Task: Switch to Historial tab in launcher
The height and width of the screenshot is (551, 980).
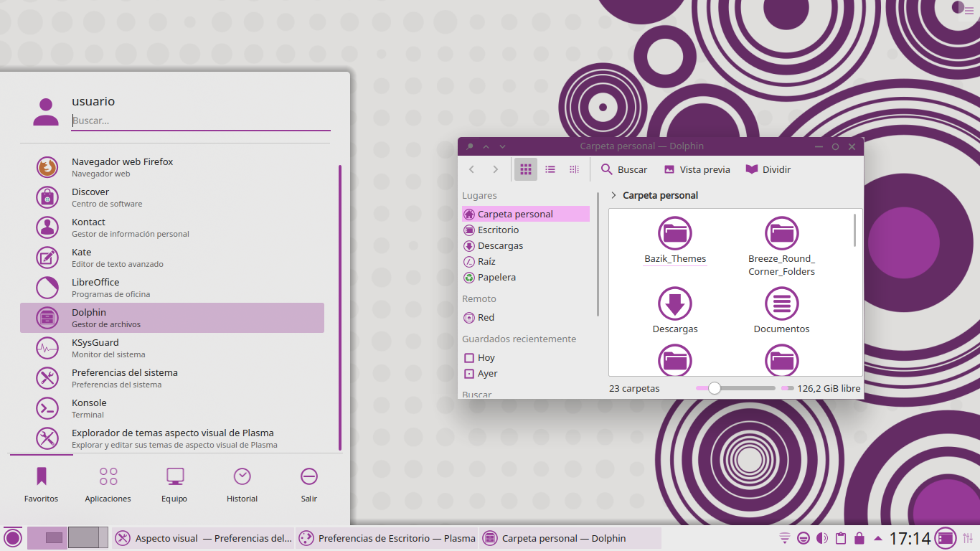Action: tap(242, 484)
